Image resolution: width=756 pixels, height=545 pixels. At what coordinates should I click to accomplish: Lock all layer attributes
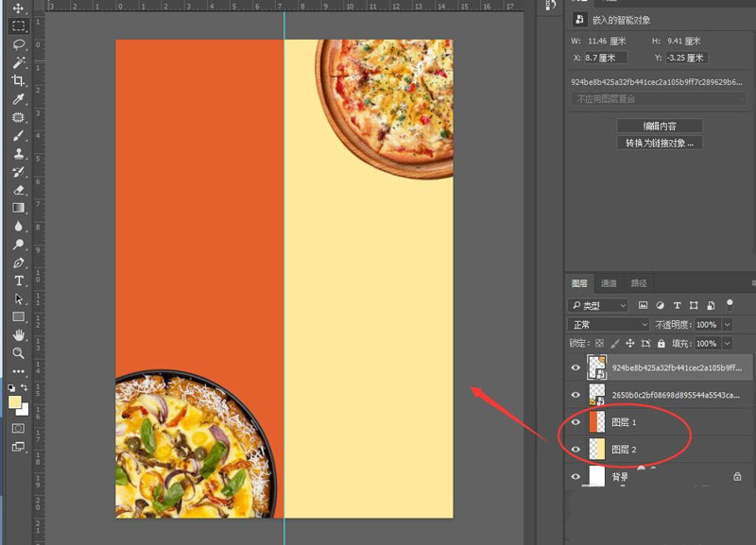point(661,343)
